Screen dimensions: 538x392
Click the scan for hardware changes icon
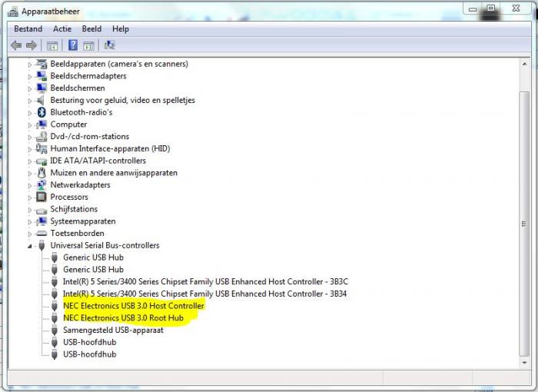[x=109, y=45]
